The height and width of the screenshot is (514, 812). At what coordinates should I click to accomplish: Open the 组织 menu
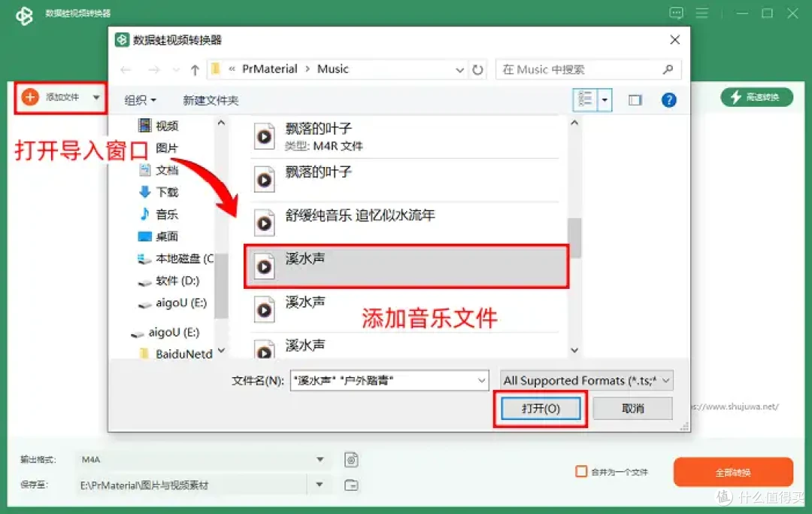[x=140, y=100]
